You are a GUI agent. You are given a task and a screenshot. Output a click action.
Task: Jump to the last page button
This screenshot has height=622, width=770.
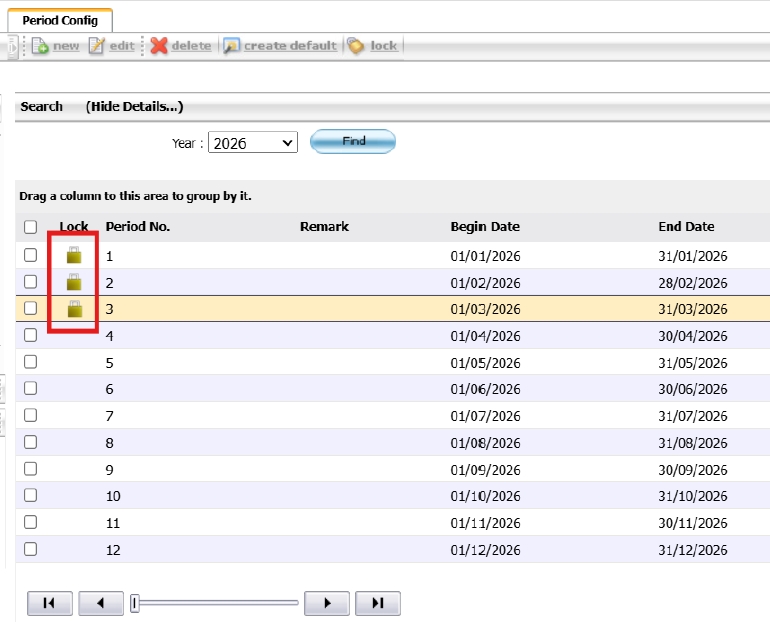377,602
